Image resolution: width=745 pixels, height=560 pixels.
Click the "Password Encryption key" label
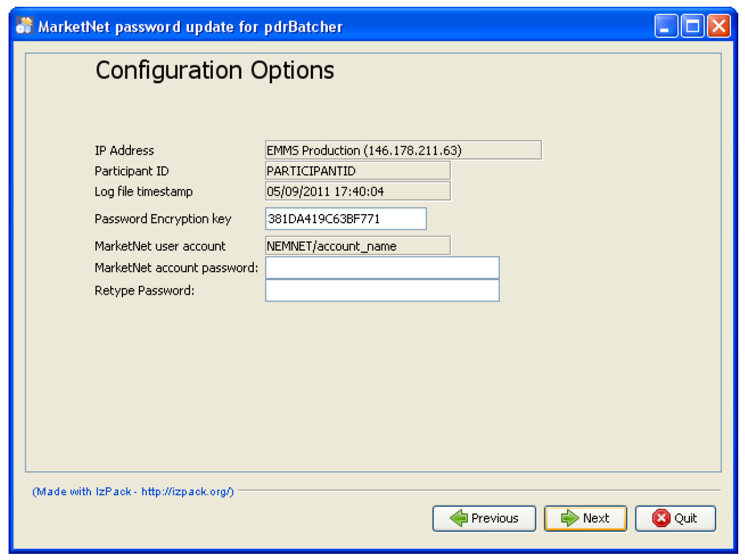tap(163, 219)
